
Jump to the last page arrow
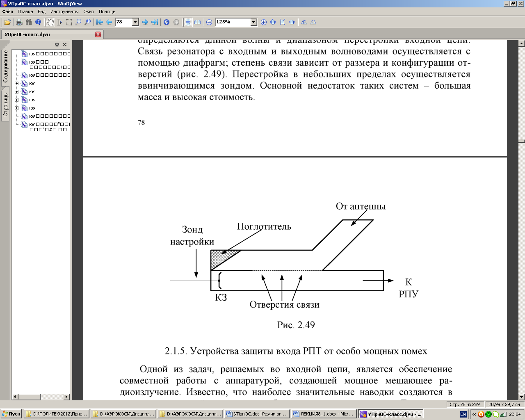coord(155,22)
